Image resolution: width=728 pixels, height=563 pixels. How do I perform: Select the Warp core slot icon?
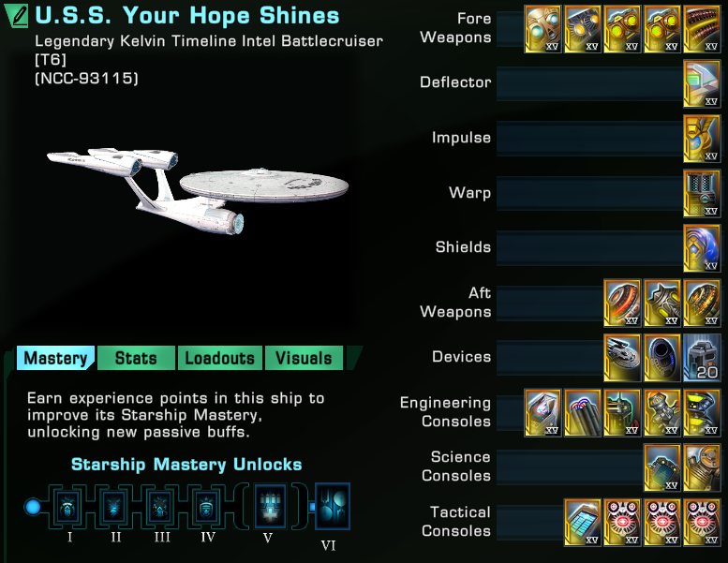(x=702, y=194)
